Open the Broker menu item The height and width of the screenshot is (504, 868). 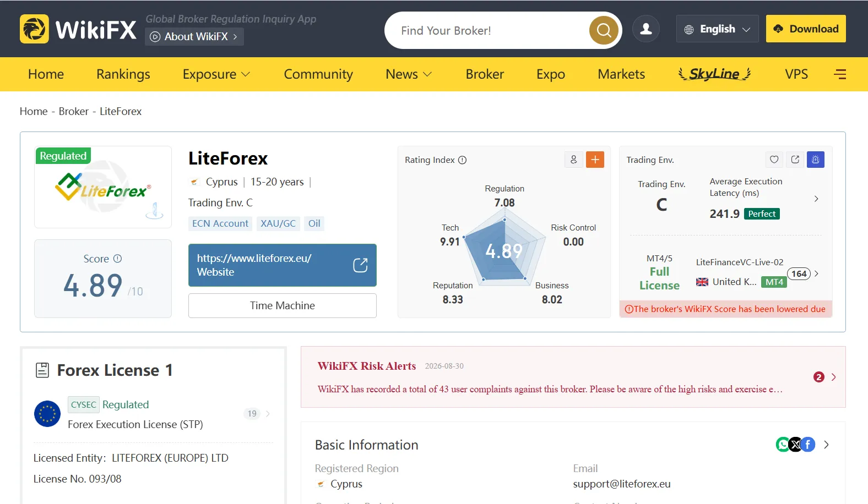tap(485, 74)
